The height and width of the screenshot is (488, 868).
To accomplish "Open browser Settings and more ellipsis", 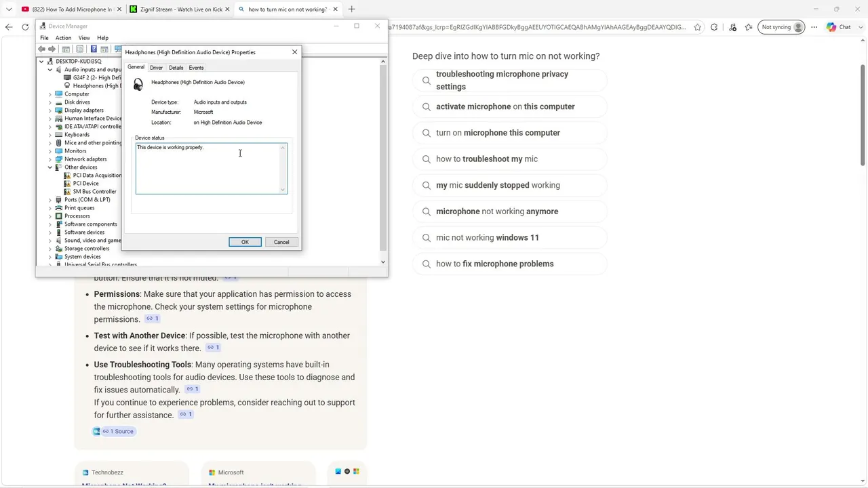I will point(813,27).
